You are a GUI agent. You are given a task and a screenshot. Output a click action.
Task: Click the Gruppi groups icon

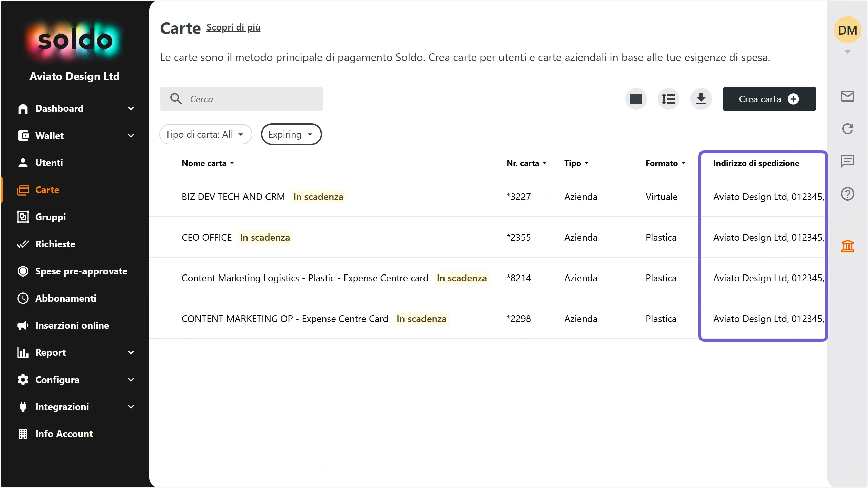point(23,217)
